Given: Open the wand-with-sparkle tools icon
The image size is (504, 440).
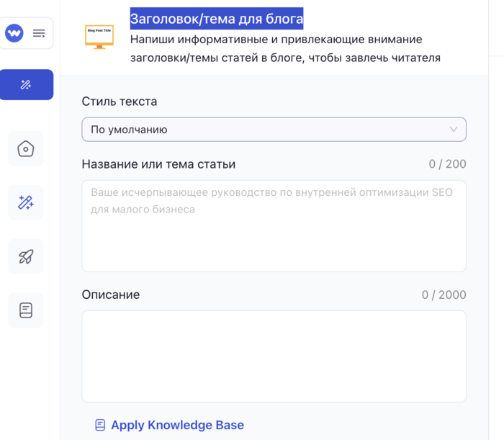Looking at the screenshot, I should point(26,202).
